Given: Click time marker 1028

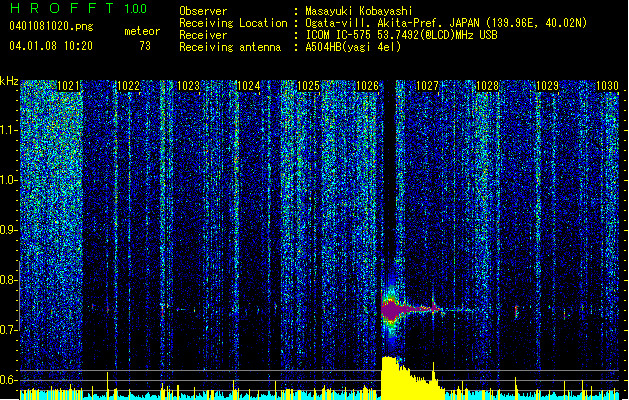Looking at the screenshot, I should click(487, 86).
